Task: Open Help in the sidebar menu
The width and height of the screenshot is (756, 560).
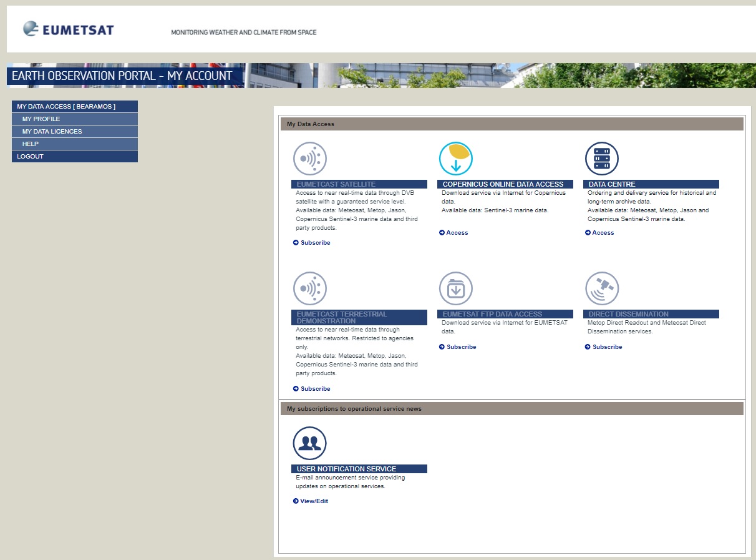Action: click(x=75, y=144)
